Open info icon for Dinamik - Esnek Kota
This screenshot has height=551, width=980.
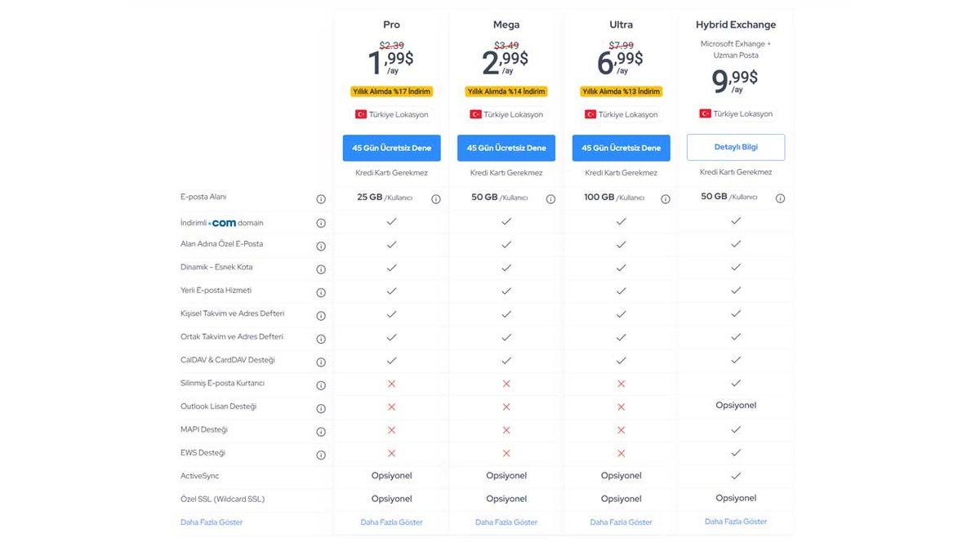321,269
